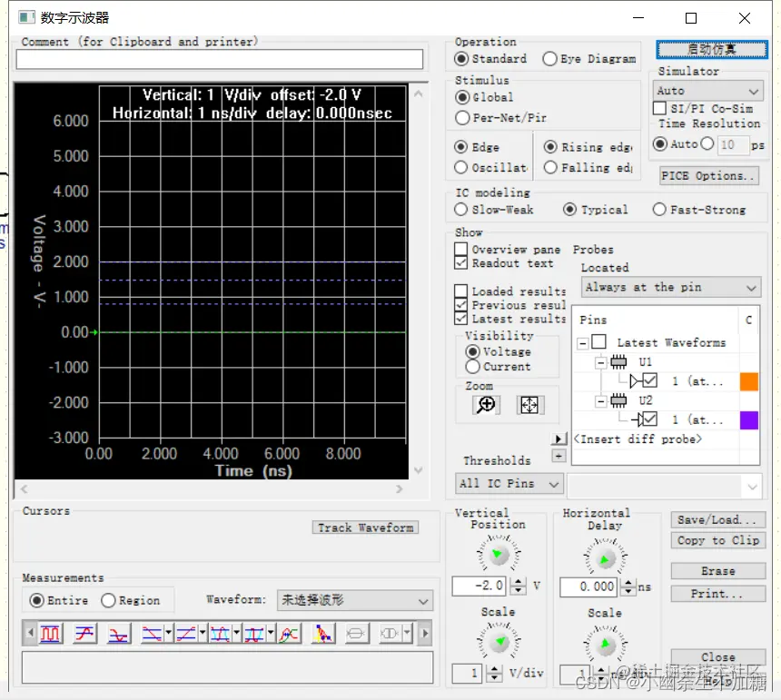Uncheck the U1 pin 1 probe checkbox

pyautogui.click(x=650, y=380)
